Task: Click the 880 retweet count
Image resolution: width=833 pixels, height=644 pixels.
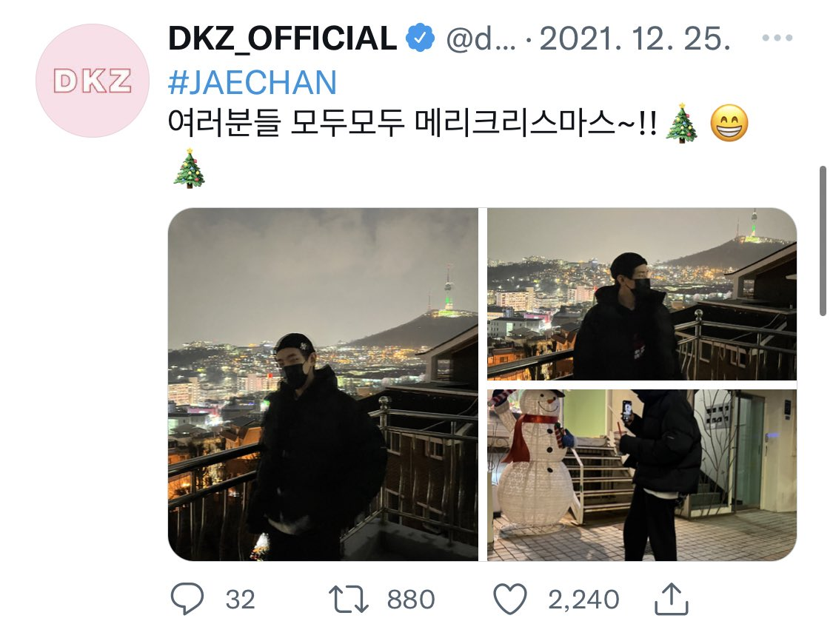Action: coord(411,600)
